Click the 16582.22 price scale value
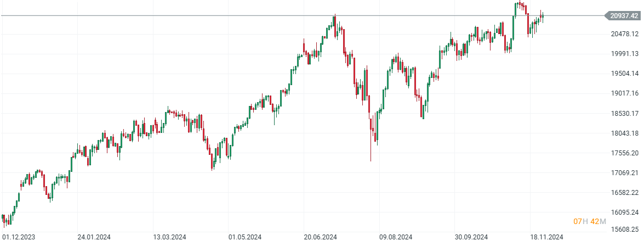The image size is (644, 246). click(624, 193)
